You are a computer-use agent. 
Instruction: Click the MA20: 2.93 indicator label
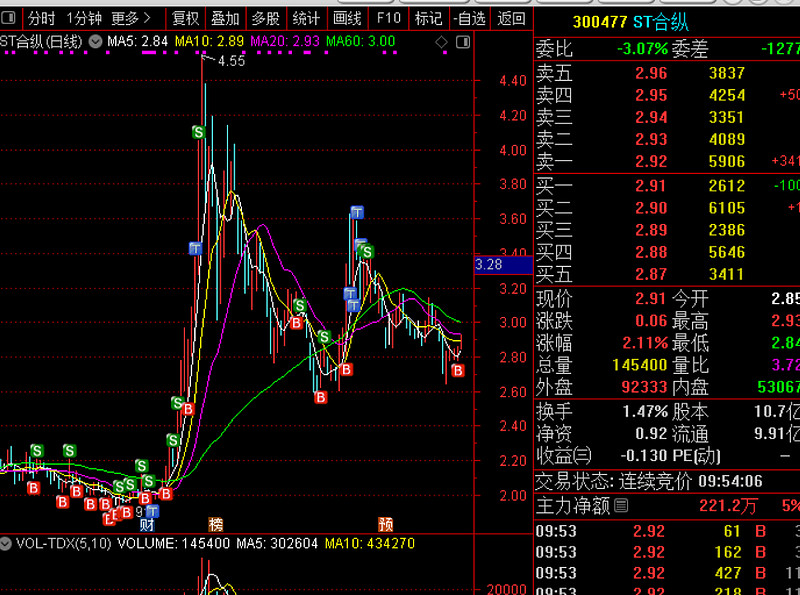tap(285, 41)
